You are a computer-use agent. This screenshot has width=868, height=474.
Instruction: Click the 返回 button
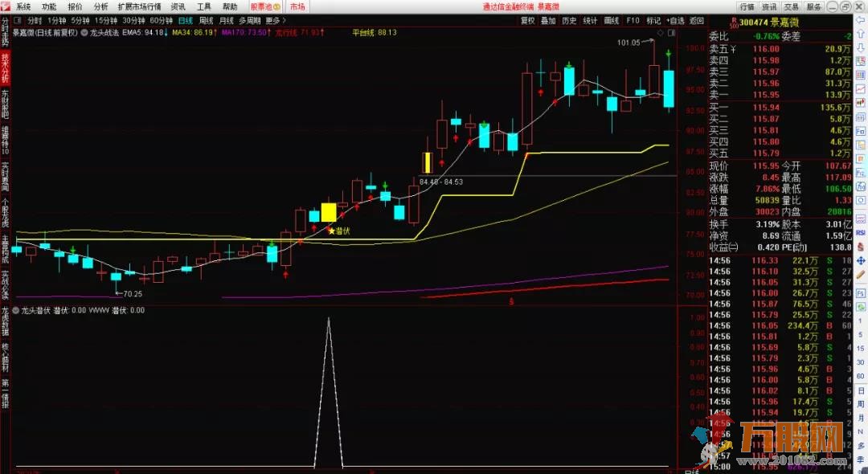(696, 20)
